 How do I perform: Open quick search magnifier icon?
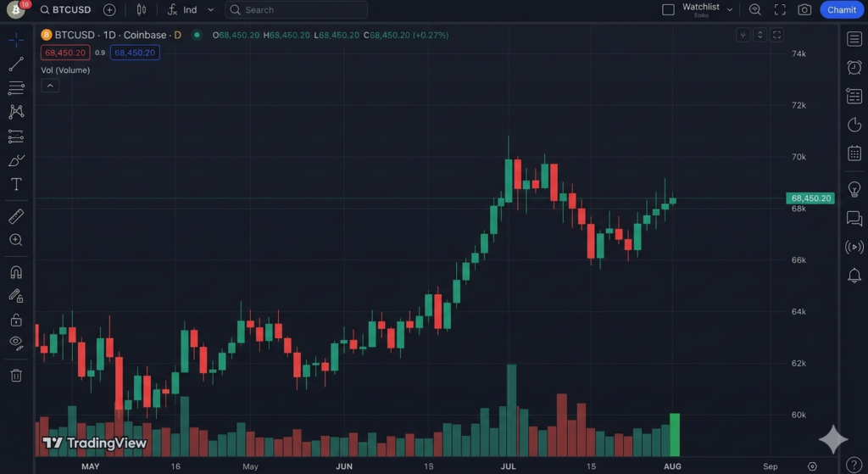(755, 10)
